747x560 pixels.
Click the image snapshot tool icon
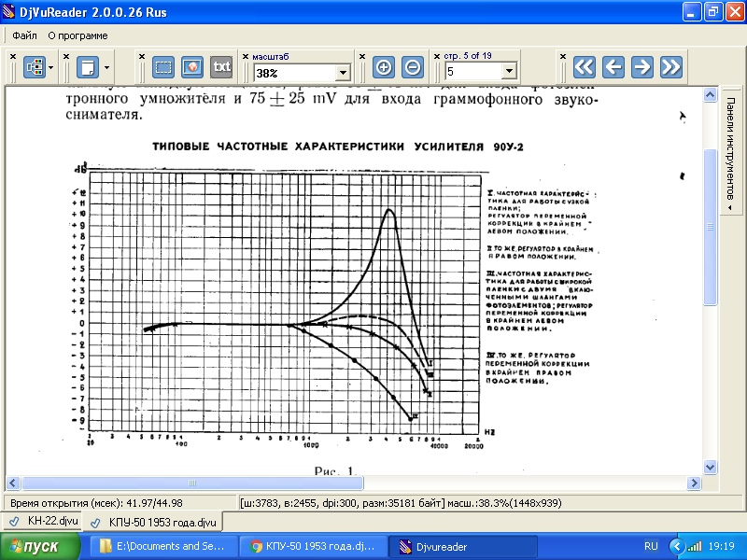coord(192,67)
